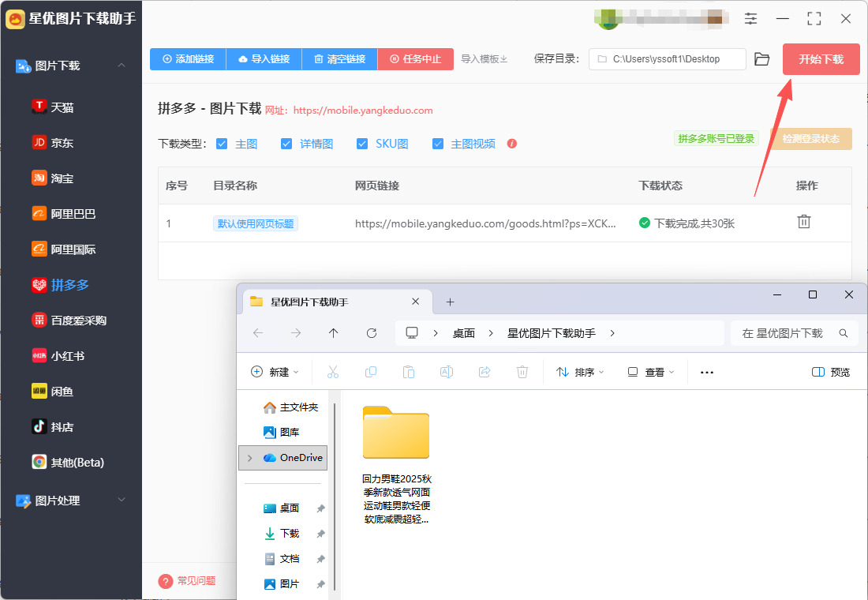This screenshot has height=600, width=868.
Task: Expand the 图片处理 sidebar section
Action: coord(121,501)
